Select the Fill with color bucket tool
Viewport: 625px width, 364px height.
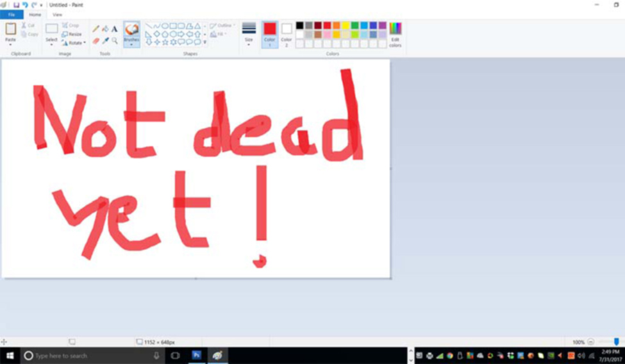coord(105,29)
